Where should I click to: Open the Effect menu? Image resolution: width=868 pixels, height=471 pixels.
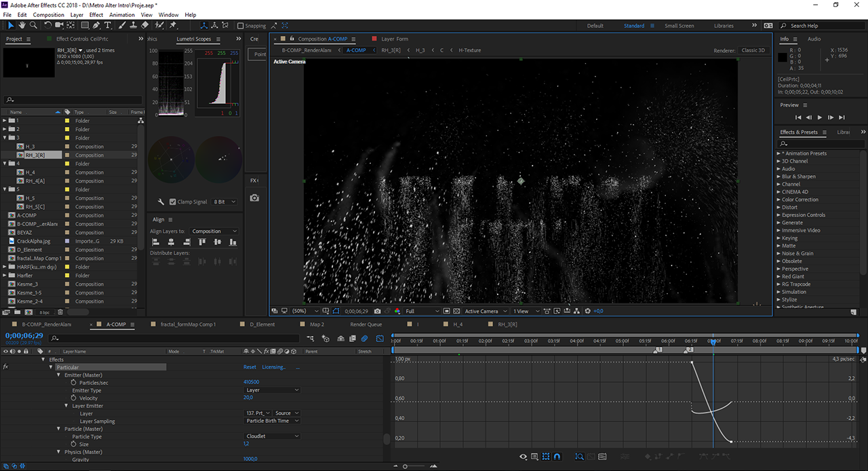click(x=96, y=14)
